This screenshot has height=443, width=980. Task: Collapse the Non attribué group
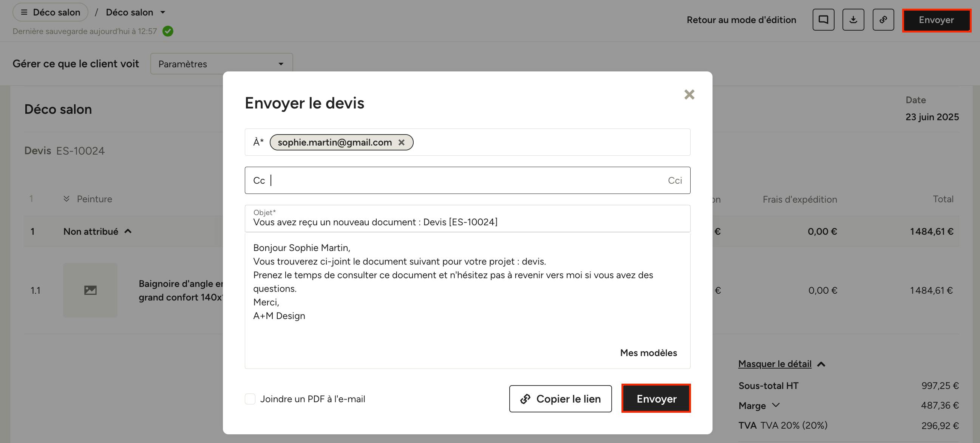click(128, 231)
